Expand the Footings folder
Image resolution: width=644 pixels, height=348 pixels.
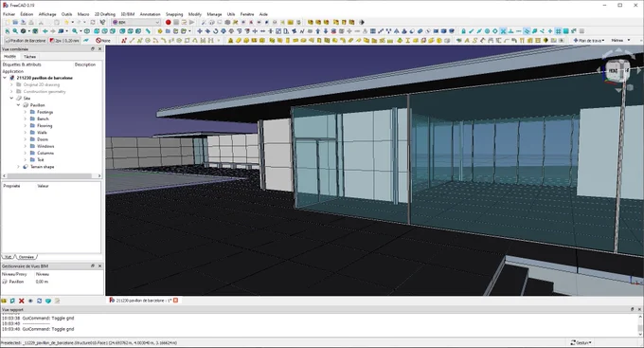tap(25, 112)
